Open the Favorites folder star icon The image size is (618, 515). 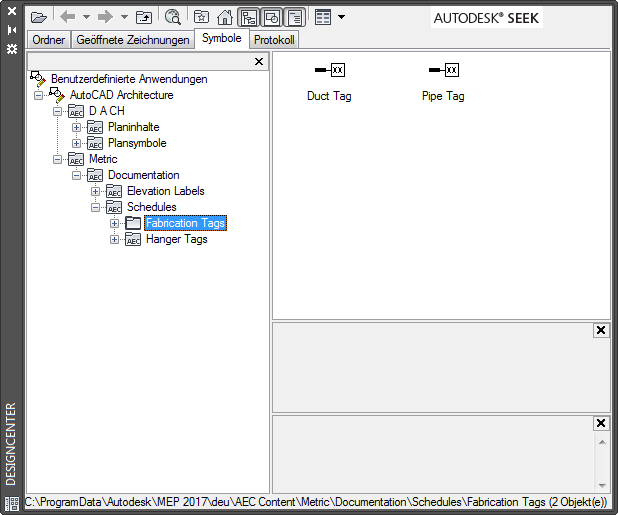point(201,17)
